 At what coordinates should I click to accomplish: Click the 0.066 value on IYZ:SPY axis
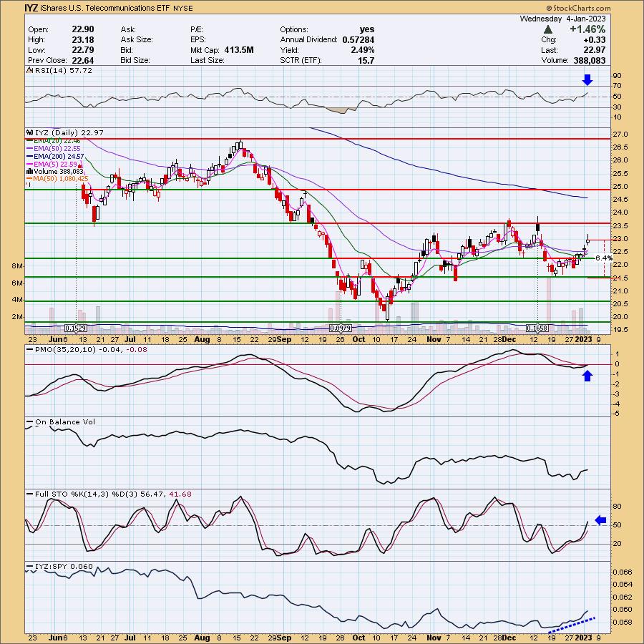(622, 572)
